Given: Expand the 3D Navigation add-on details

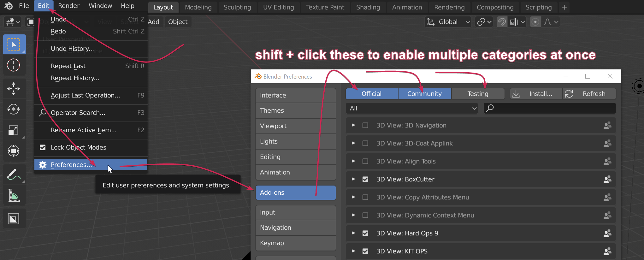Looking at the screenshot, I should pyautogui.click(x=353, y=125).
